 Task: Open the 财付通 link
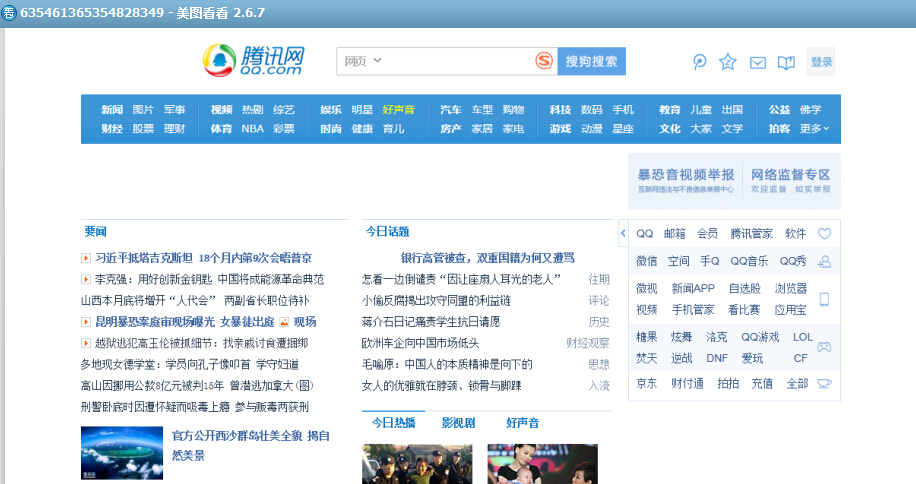[687, 384]
